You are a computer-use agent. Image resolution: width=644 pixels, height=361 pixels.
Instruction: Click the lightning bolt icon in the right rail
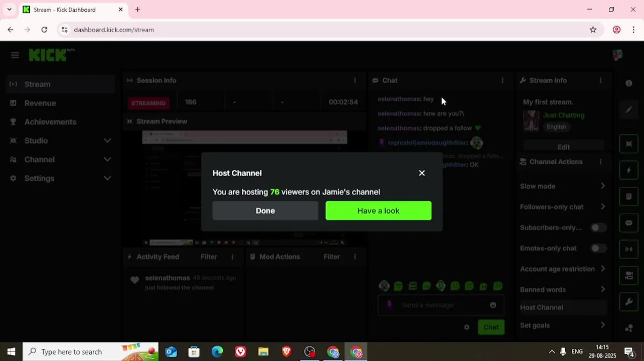point(628,170)
